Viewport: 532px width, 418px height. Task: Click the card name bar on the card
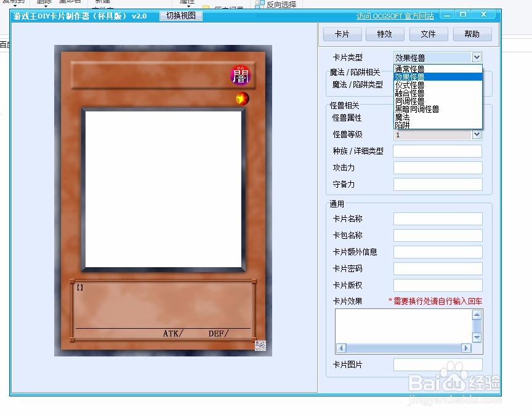point(163,75)
